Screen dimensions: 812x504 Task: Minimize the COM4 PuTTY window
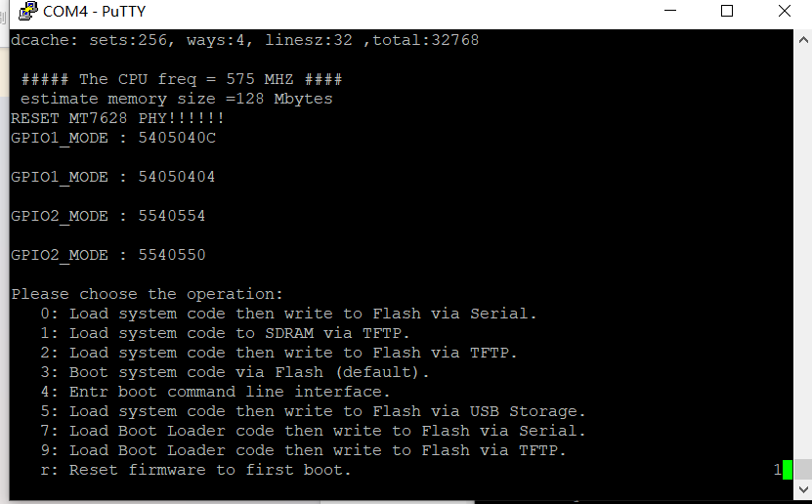click(x=668, y=12)
